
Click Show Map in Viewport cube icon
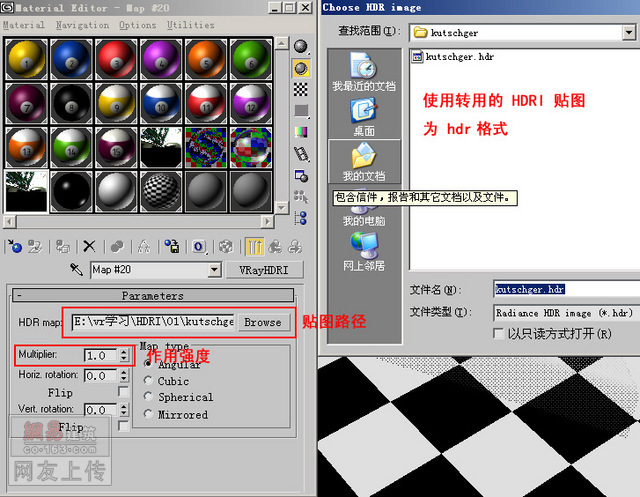(x=226, y=246)
